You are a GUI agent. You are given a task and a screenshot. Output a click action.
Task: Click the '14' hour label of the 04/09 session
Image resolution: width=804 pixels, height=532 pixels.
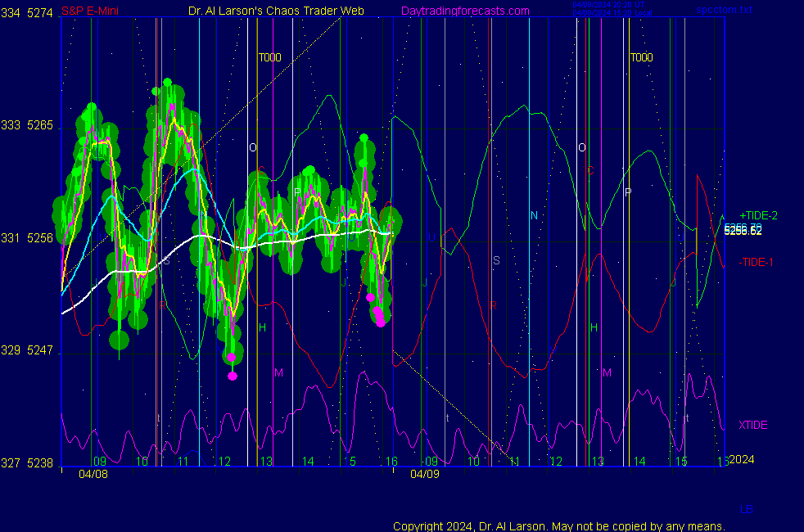point(639,462)
